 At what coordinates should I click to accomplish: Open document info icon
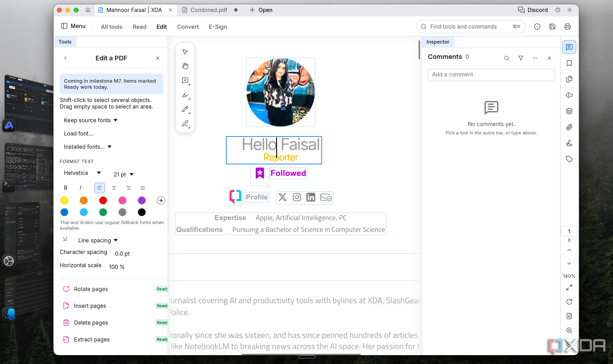click(537, 27)
